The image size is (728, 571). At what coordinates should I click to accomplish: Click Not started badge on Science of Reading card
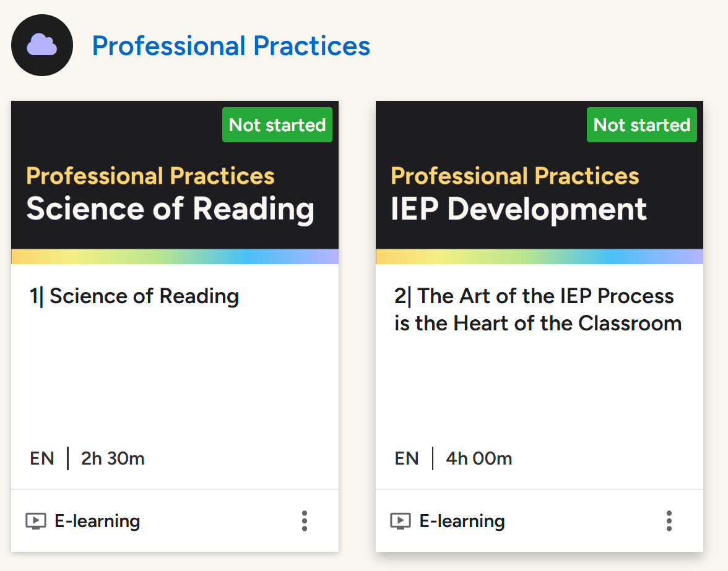click(277, 125)
